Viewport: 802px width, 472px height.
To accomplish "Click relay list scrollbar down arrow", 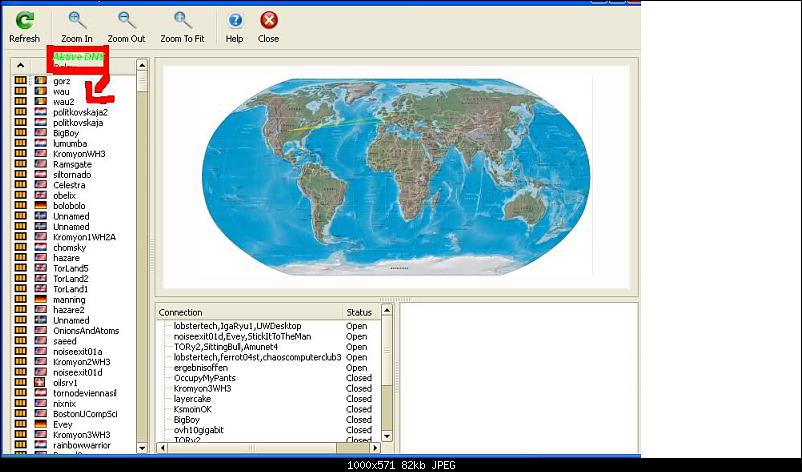I will pos(142,448).
